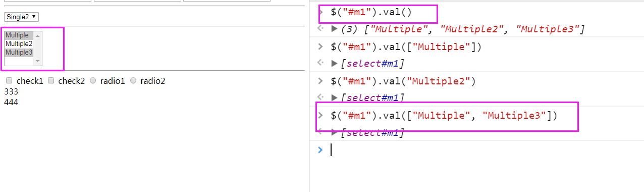Viewport: 644px width, 192px height.
Task: Tick the check2 checkbox
Action: 51,81
